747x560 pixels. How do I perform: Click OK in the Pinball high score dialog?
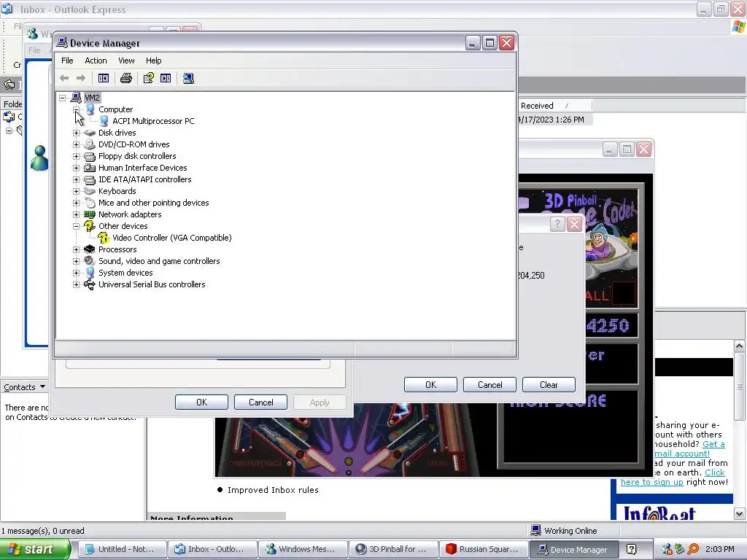pos(430,384)
